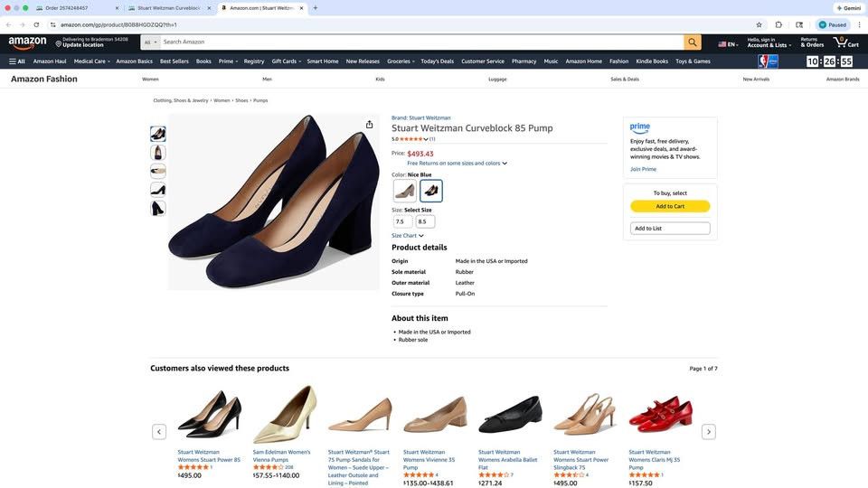This screenshot has width=868, height=488.
Task: Expand the Size Chart
Action: click(408, 236)
